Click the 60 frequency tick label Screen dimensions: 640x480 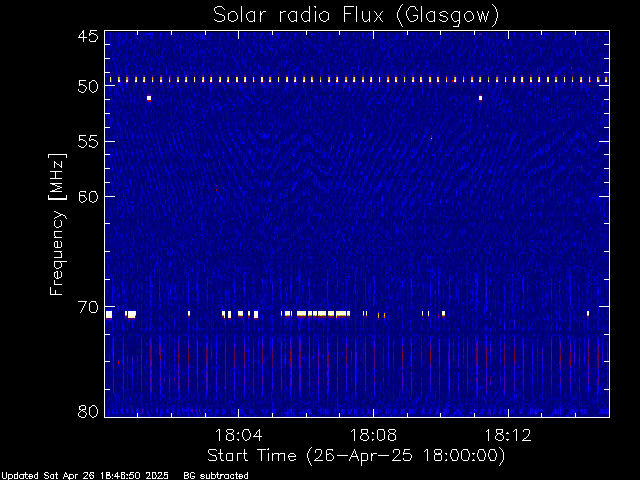[x=88, y=197]
